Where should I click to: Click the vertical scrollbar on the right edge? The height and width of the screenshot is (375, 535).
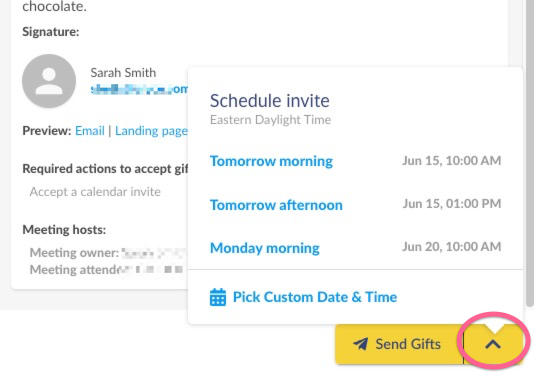[530, 154]
